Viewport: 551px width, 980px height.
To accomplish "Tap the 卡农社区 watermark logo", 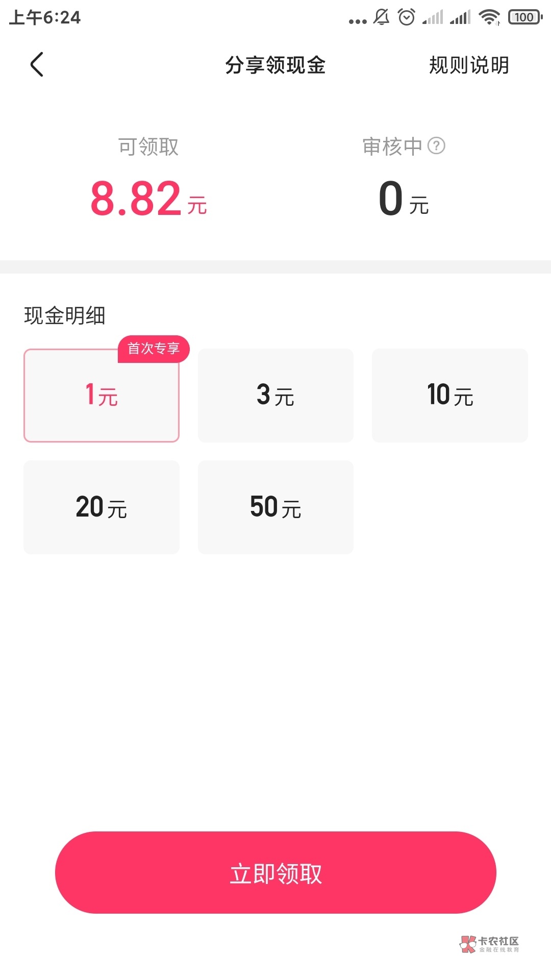I will pyautogui.click(x=489, y=944).
